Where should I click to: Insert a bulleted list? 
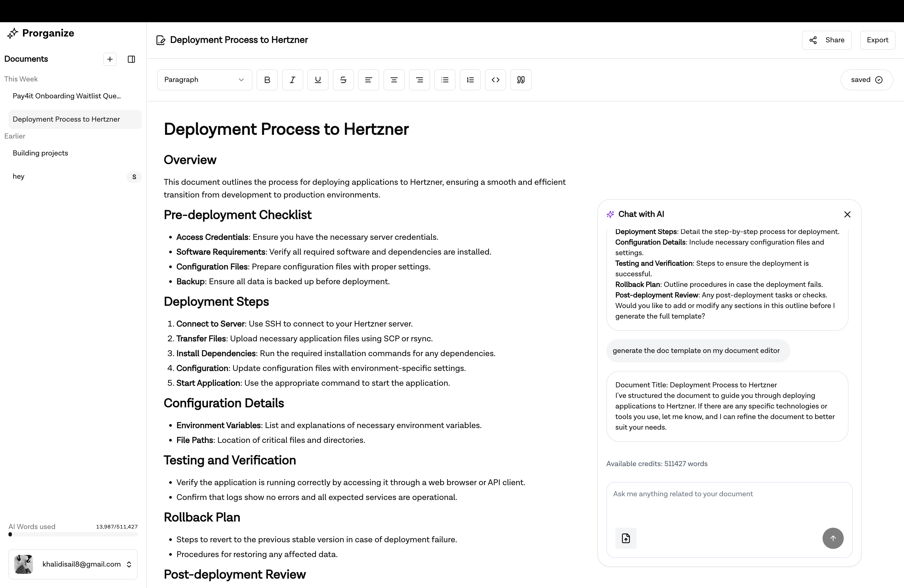445,80
